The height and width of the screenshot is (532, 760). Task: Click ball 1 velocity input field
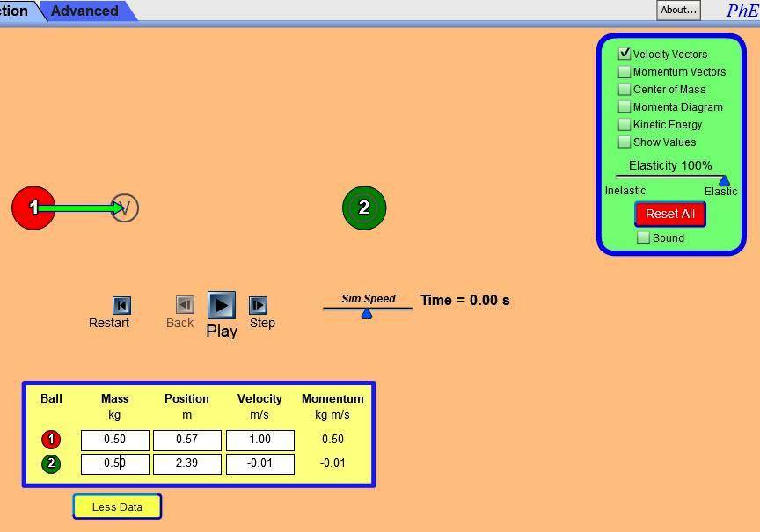pyautogui.click(x=259, y=440)
